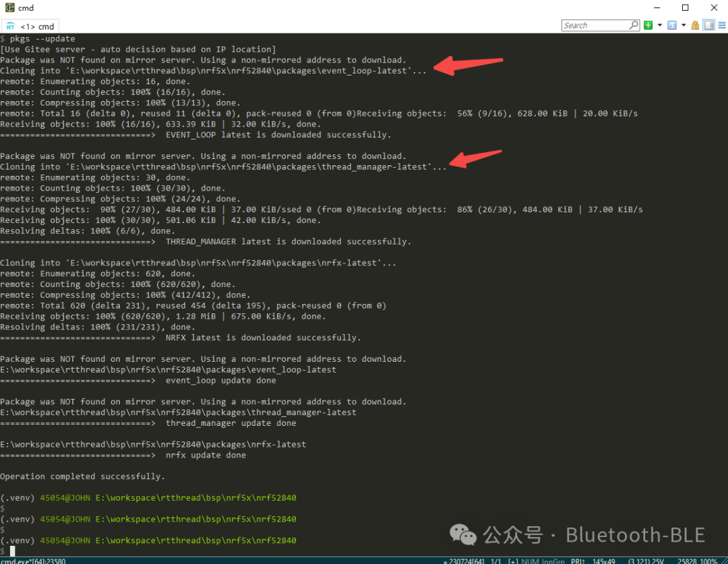
Task: Toggle the alternative mode panel icon
Action: [708, 25]
